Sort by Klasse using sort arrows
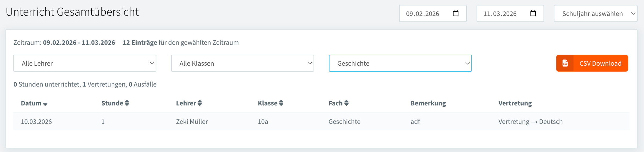The height and width of the screenshot is (152, 644). pos(281,103)
